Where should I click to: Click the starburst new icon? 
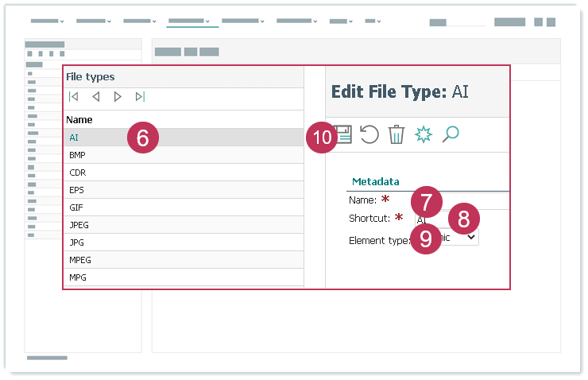click(423, 134)
